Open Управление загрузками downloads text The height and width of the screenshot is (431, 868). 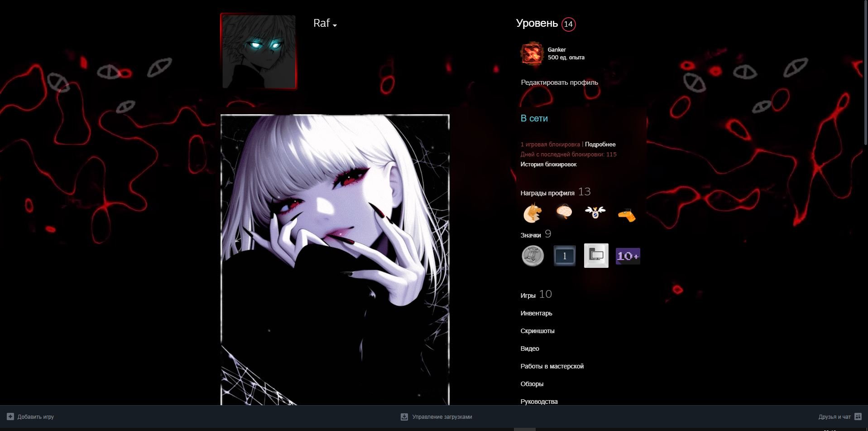point(442,417)
